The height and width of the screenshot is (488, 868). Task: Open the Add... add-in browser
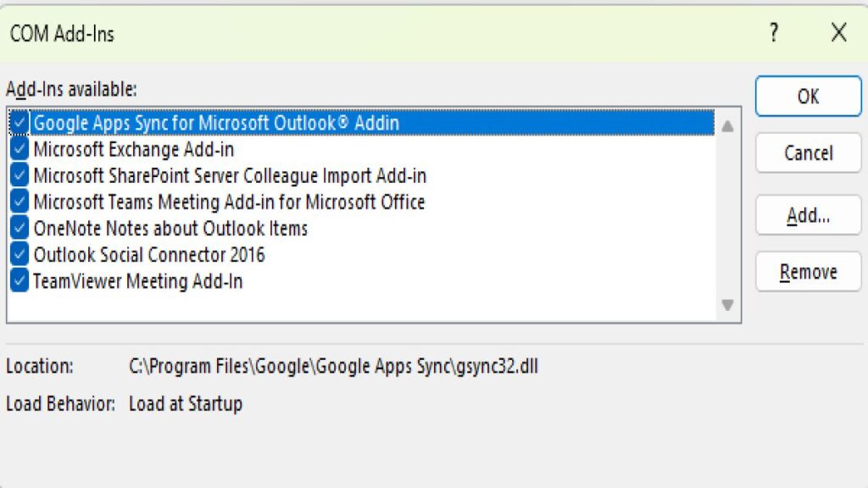click(808, 216)
